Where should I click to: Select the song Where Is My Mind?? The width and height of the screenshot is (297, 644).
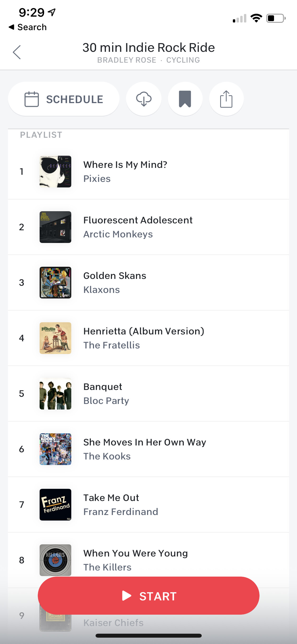(x=125, y=165)
